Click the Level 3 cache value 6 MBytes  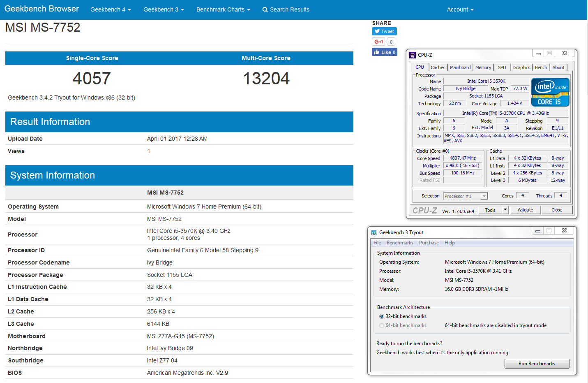[x=527, y=180]
